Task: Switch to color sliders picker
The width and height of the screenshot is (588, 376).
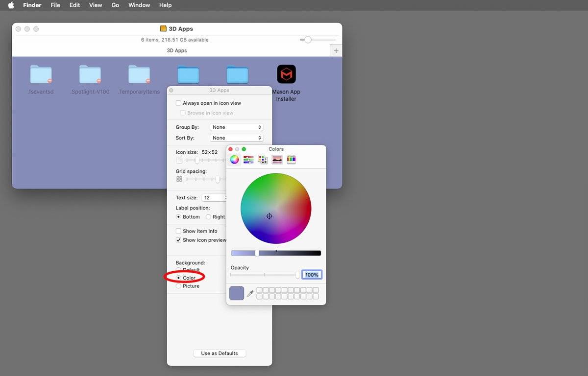Action: pyautogui.click(x=248, y=160)
